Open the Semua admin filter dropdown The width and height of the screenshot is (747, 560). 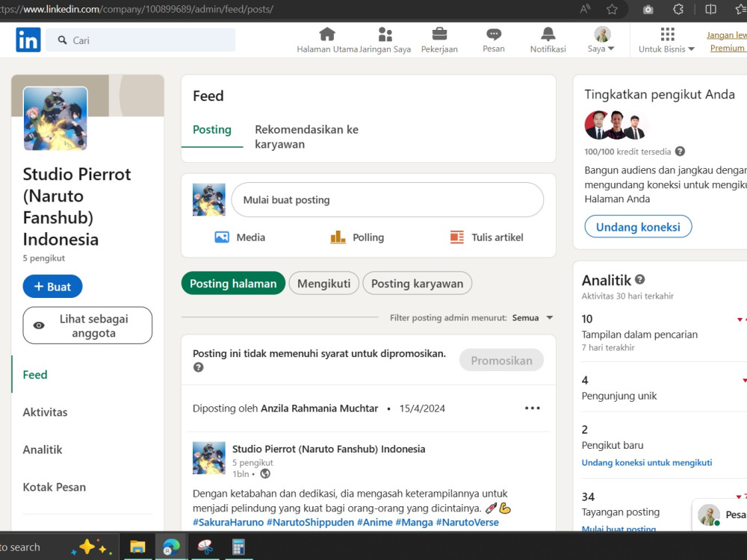533,317
